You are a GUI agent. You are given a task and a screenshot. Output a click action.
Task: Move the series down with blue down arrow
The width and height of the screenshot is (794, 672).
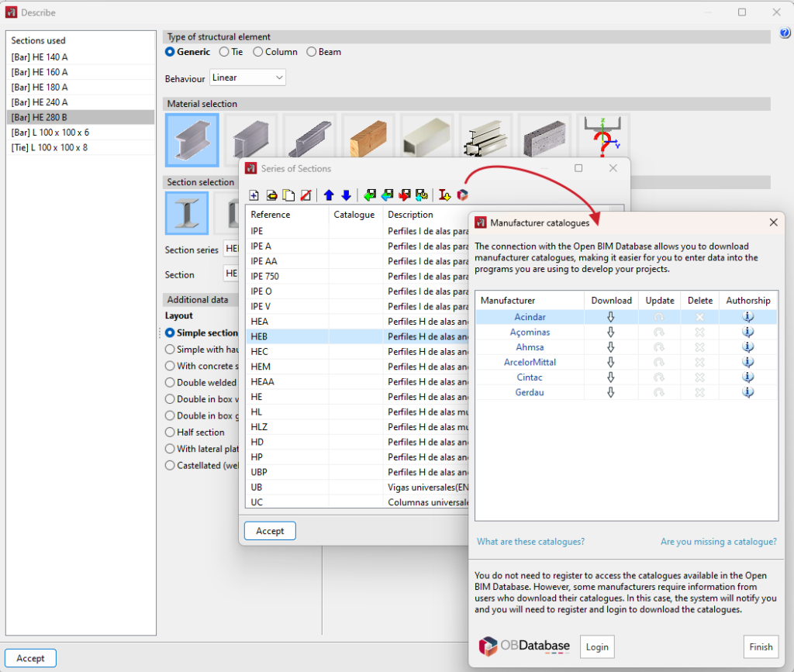coord(347,195)
